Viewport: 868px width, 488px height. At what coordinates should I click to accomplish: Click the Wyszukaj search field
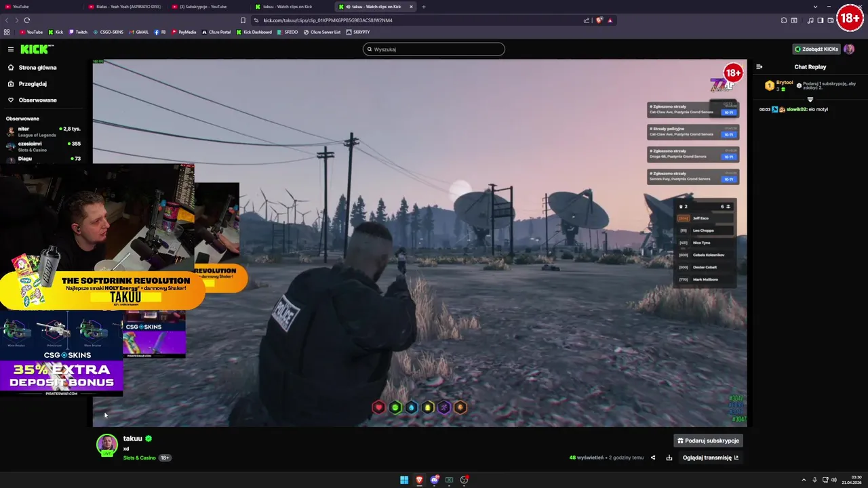pyautogui.click(x=434, y=49)
